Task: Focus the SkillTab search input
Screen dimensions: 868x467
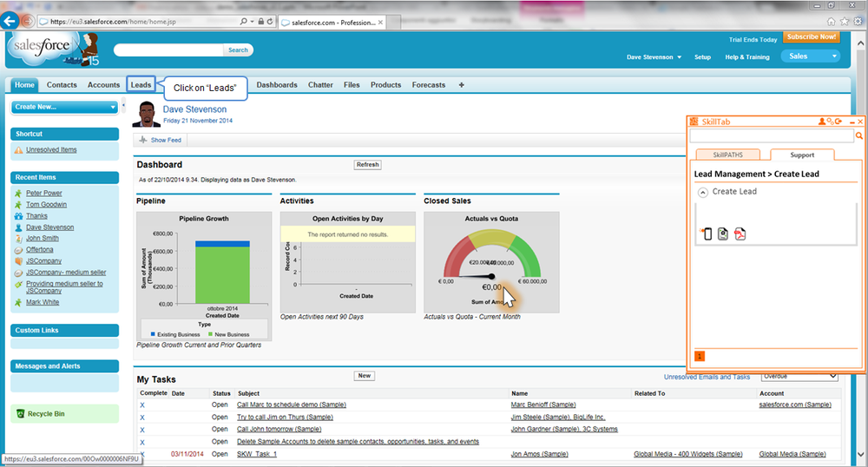Action: point(772,135)
